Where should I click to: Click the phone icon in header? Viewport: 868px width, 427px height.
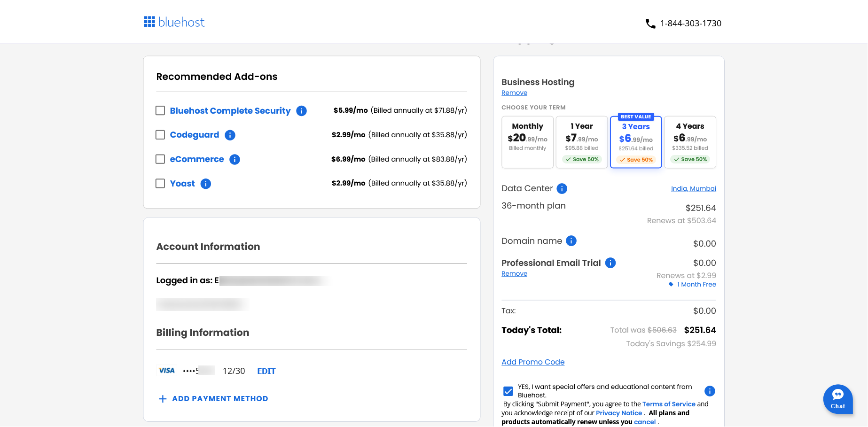650,23
